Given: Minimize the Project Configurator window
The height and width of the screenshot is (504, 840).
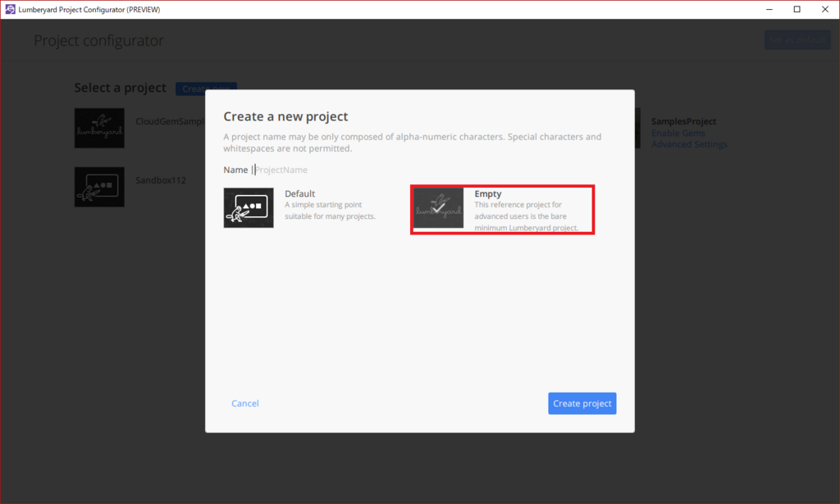Looking at the screenshot, I should tap(769, 9).
